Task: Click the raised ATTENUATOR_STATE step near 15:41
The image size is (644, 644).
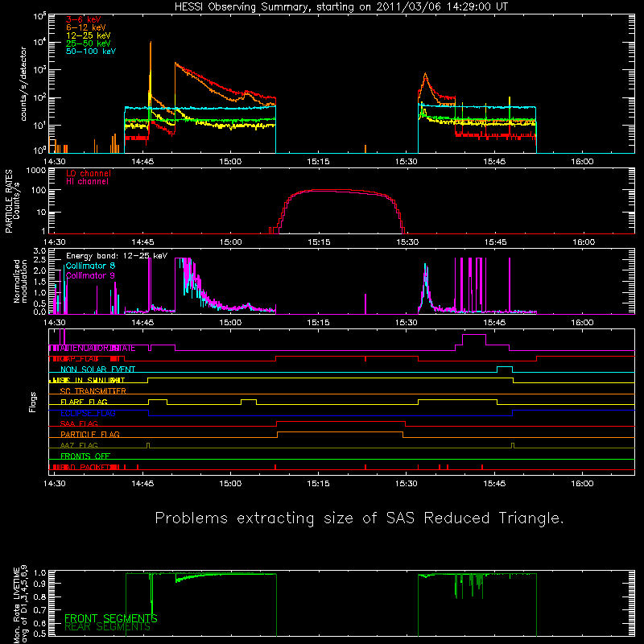Action: pyautogui.click(x=474, y=335)
